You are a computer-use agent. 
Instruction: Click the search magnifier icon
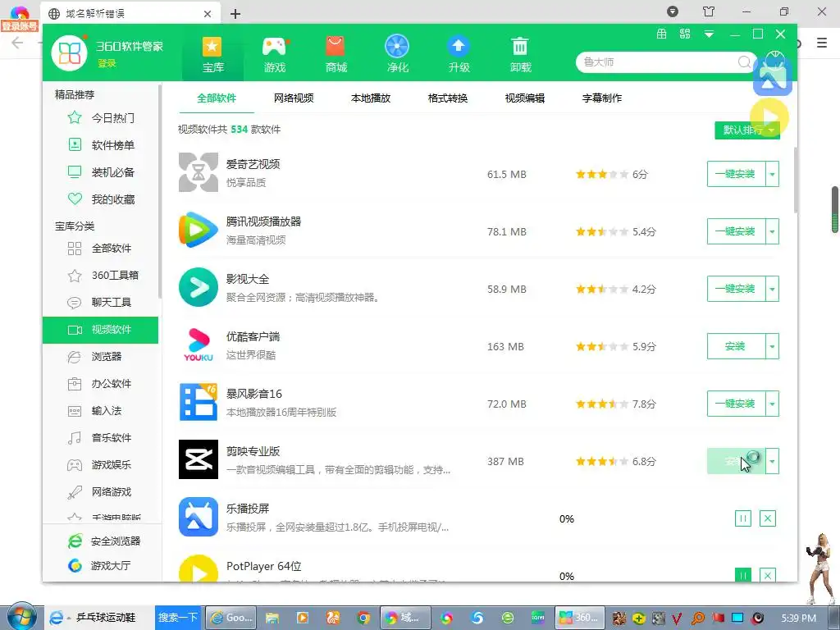[x=743, y=62]
